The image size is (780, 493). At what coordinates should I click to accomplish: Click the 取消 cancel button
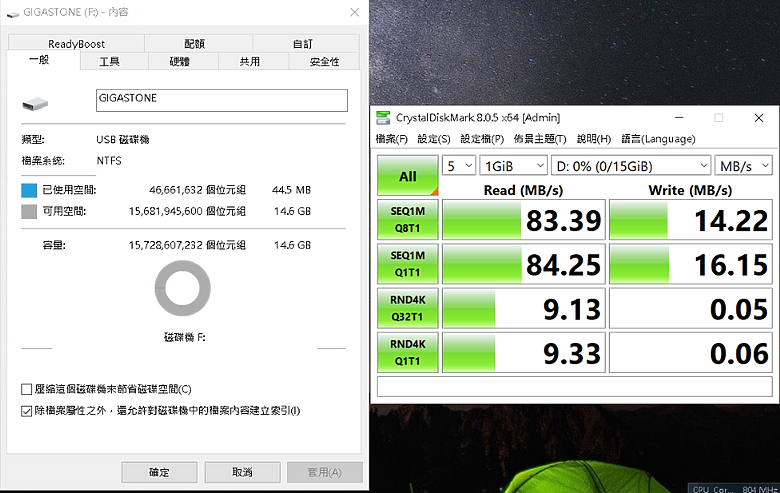click(242, 472)
